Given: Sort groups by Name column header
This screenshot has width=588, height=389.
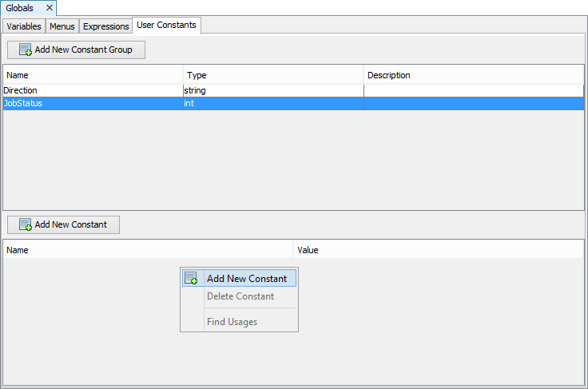Looking at the screenshot, I should pos(93,75).
